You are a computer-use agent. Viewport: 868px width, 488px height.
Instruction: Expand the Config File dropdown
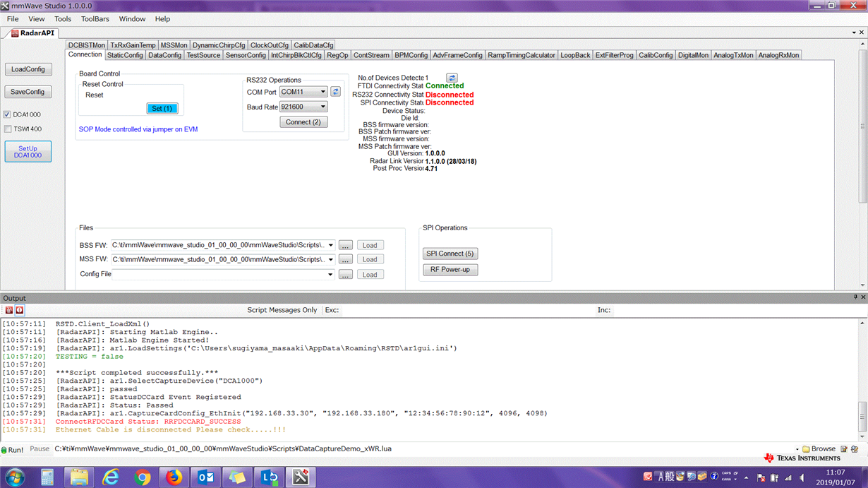(331, 275)
